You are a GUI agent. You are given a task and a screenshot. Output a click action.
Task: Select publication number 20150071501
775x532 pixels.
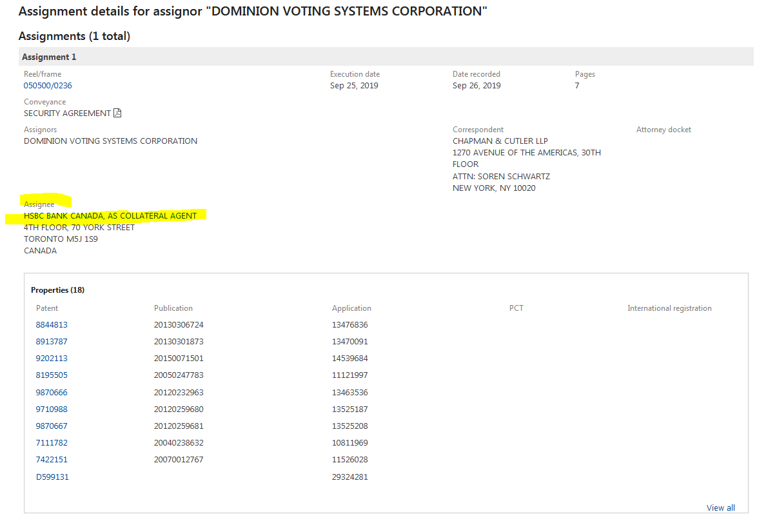[x=179, y=359]
